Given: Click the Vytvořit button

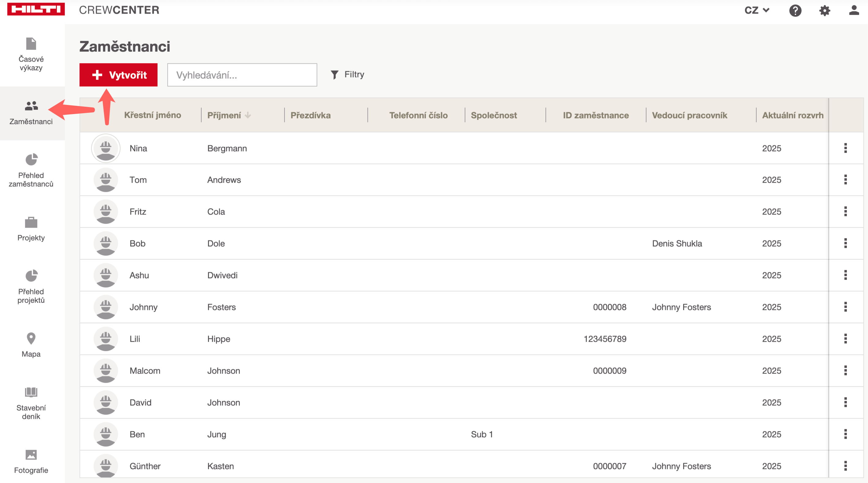Looking at the screenshot, I should tap(118, 75).
